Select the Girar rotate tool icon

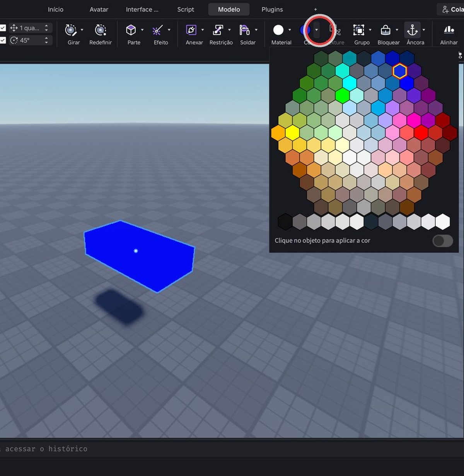[71, 30]
